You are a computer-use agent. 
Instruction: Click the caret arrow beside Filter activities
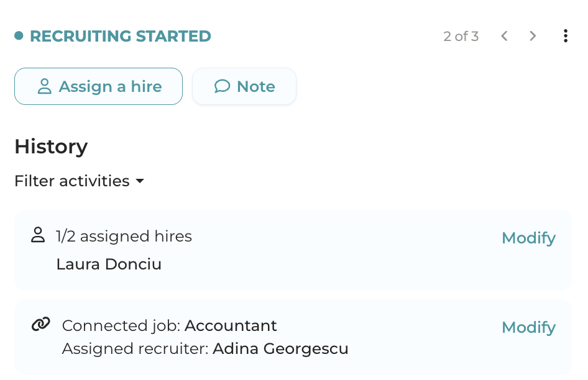click(x=140, y=181)
